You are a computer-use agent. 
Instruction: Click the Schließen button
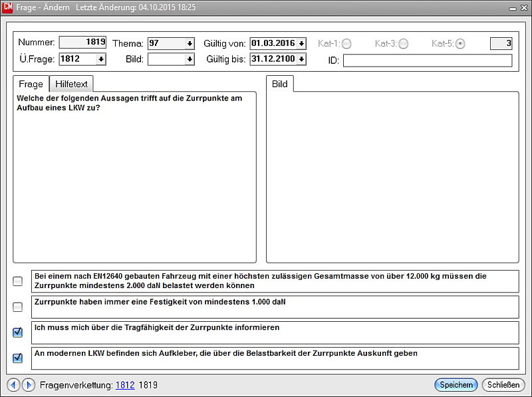(x=503, y=385)
